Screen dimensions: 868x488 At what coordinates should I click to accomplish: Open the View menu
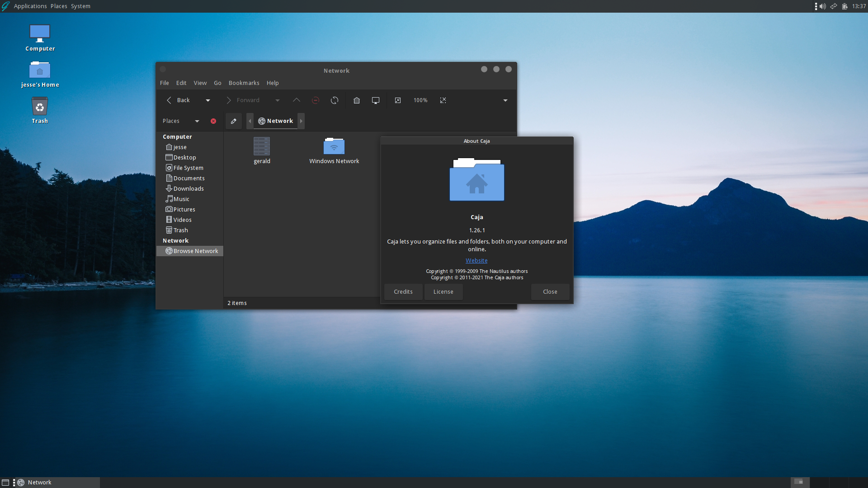(x=200, y=83)
